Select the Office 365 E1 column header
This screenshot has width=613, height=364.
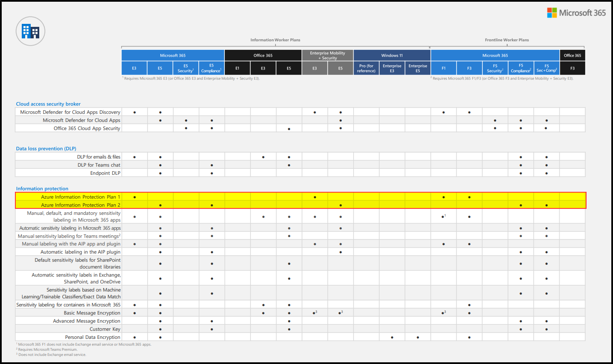click(237, 68)
